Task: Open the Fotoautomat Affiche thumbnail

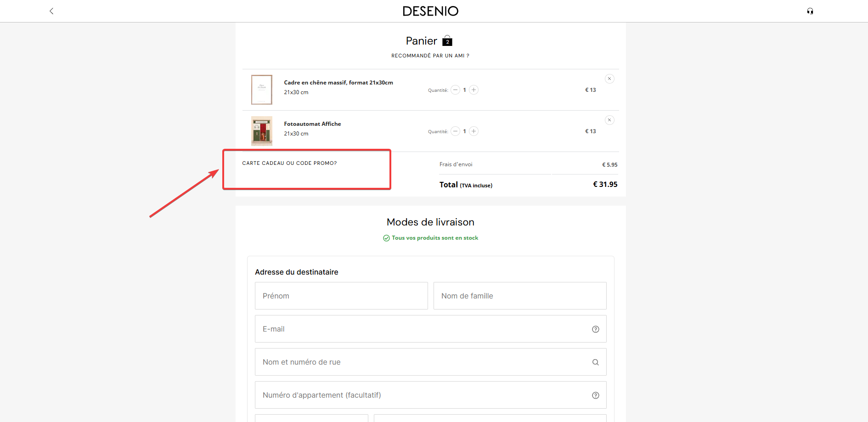Action: point(262,131)
